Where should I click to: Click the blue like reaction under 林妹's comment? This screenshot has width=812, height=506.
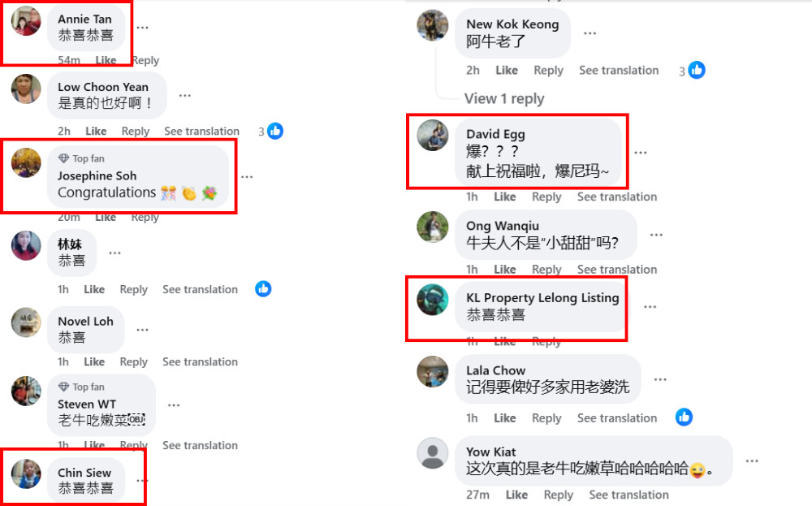263,289
